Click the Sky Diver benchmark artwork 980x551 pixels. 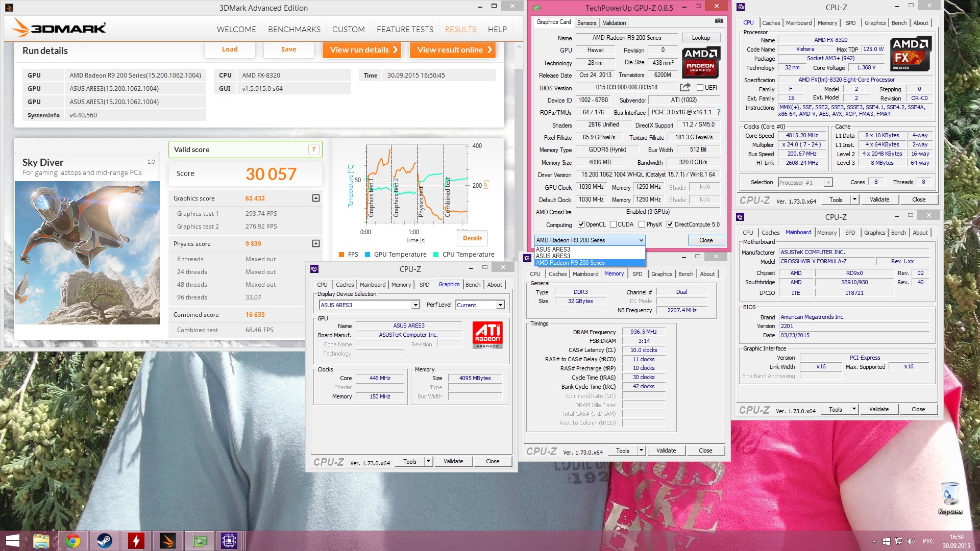87,253
